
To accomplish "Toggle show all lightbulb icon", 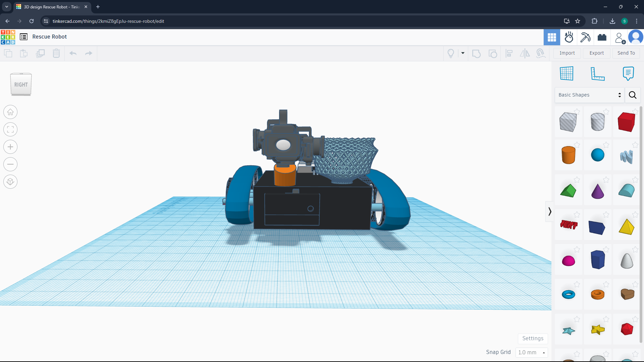I will point(451,53).
